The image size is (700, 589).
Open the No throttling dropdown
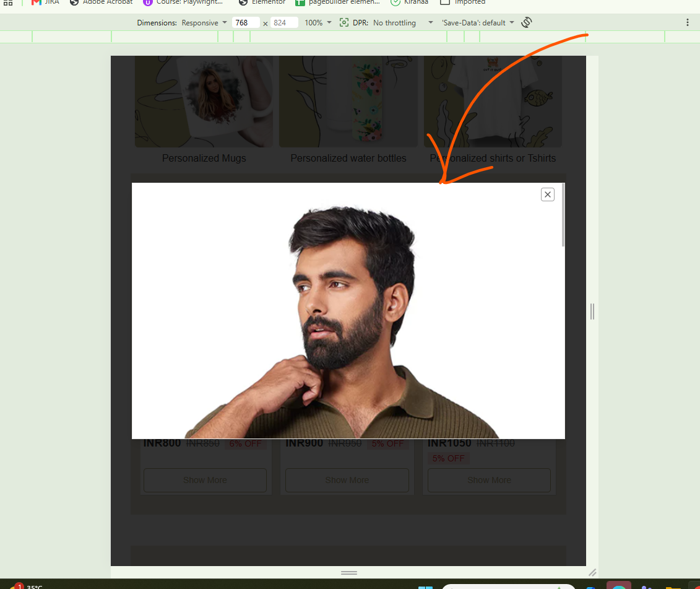coord(403,23)
